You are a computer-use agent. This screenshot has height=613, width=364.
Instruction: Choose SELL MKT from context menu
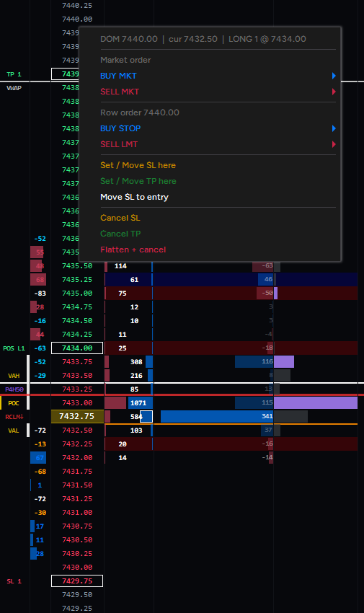(120, 92)
